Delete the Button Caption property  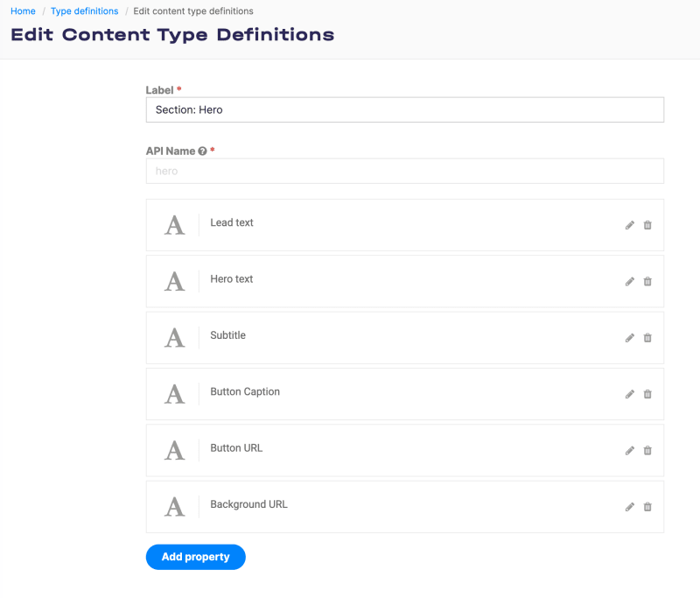click(x=647, y=394)
